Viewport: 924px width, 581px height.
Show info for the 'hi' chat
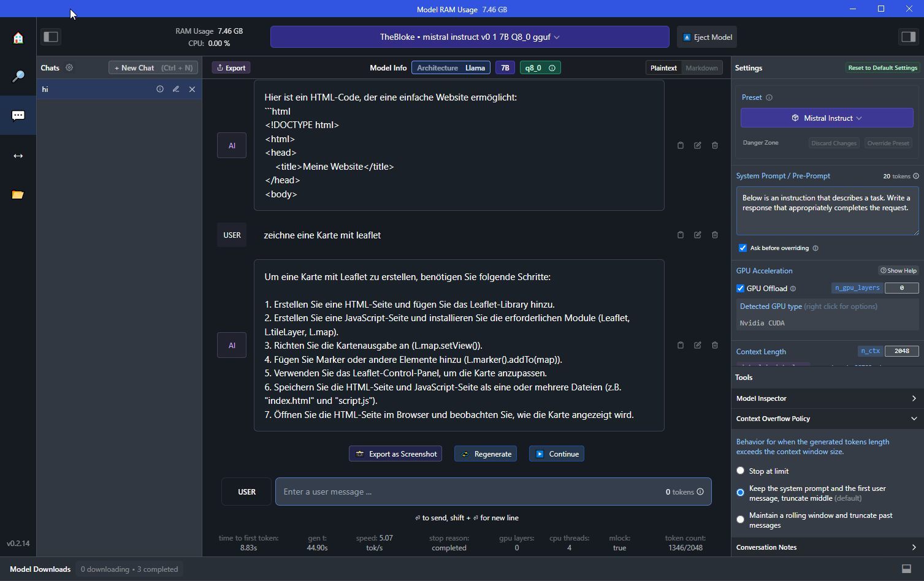tap(160, 89)
